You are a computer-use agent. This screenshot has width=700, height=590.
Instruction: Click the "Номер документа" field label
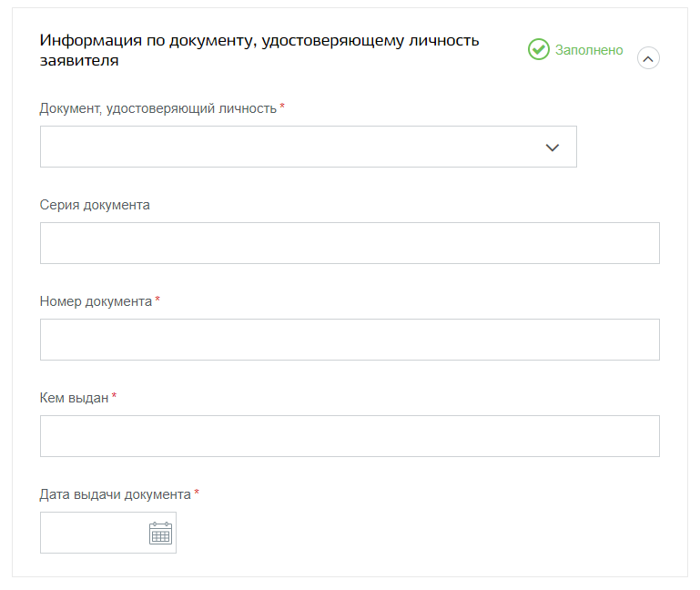(x=96, y=301)
